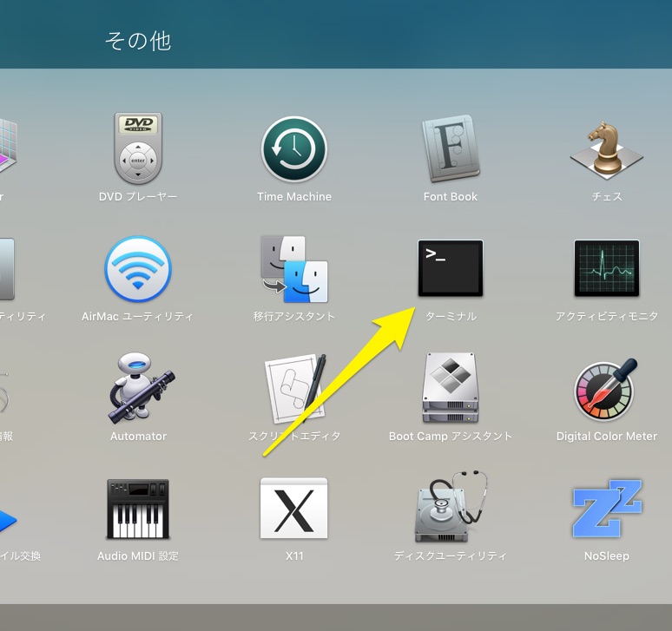Open the Font Book icon
Screen dimensions: 672x631
[x=451, y=148]
